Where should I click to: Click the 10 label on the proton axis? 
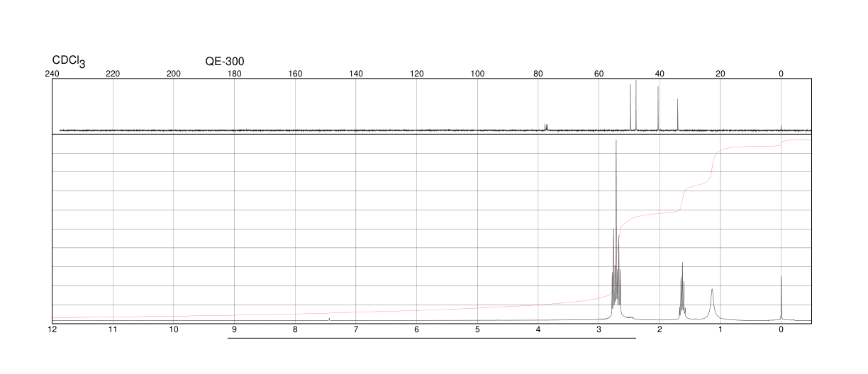174,329
